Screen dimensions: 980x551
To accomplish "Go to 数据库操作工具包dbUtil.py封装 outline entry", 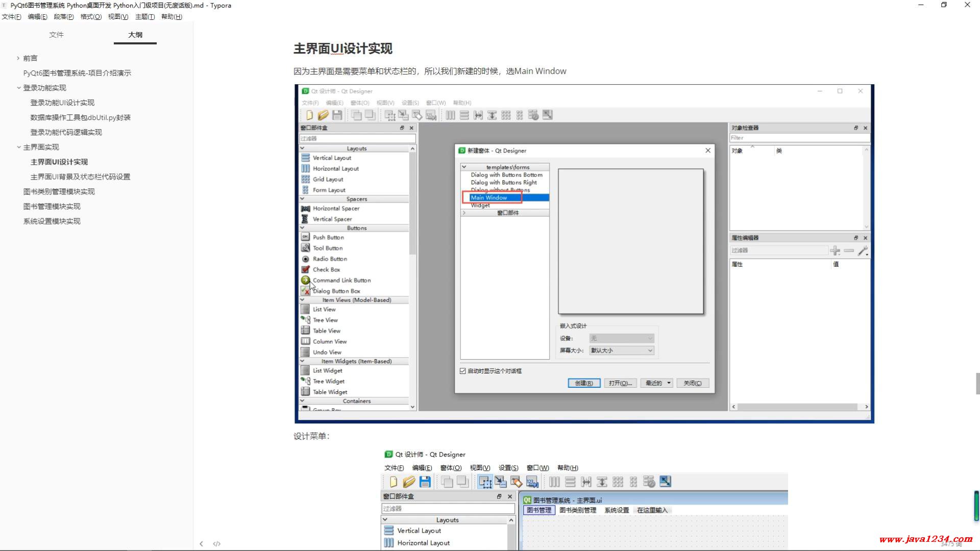I will [81, 117].
